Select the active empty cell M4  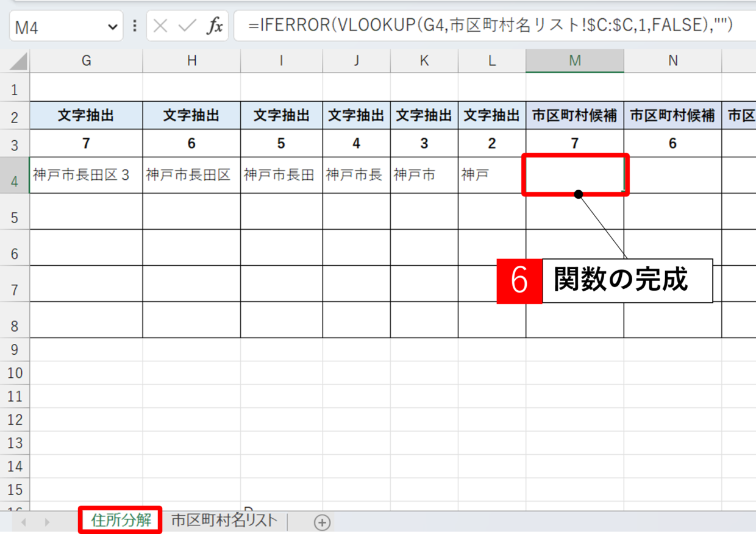click(x=575, y=175)
